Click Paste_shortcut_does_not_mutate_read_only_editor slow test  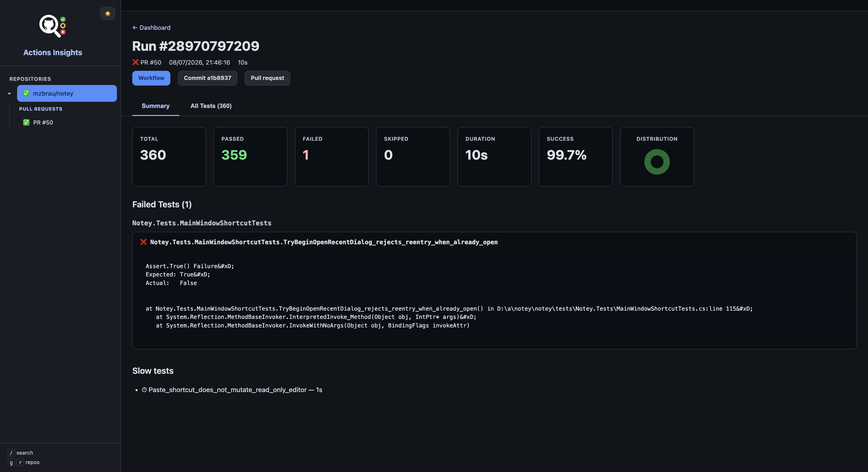click(x=227, y=390)
